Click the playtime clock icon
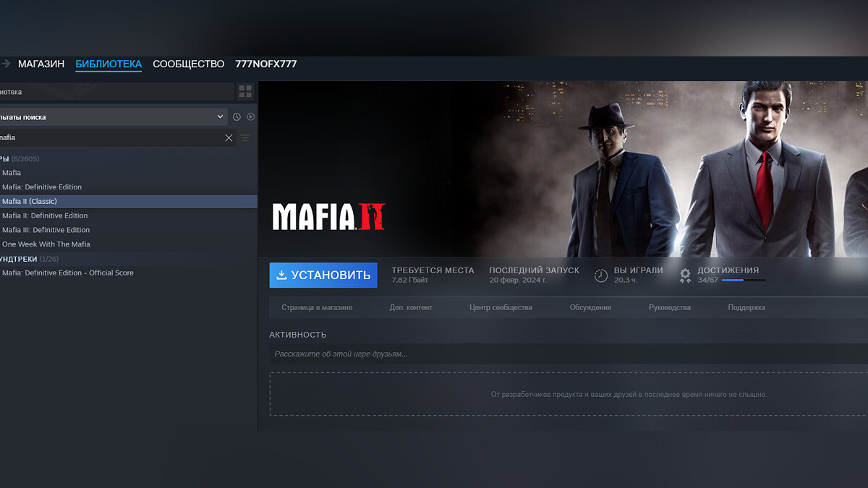Viewport: 868px width, 488px height. [x=600, y=275]
